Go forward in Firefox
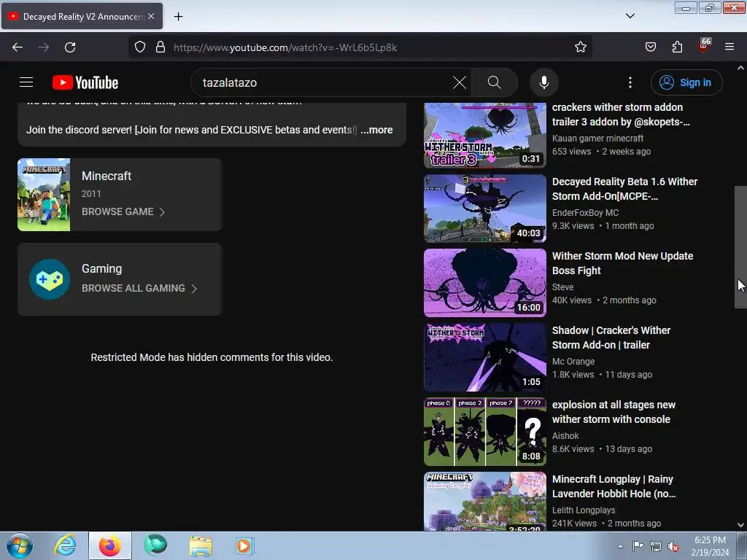The image size is (747, 560). pyautogui.click(x=44, y=47)
